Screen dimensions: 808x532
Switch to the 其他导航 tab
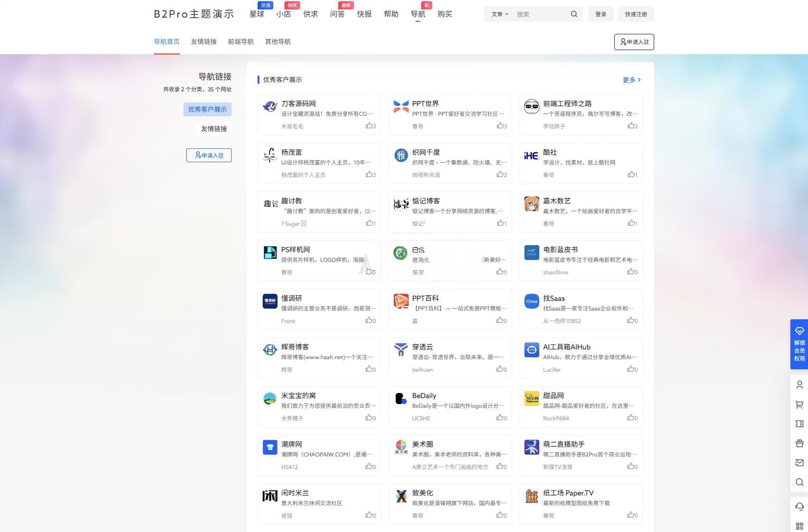coord(278,42)
